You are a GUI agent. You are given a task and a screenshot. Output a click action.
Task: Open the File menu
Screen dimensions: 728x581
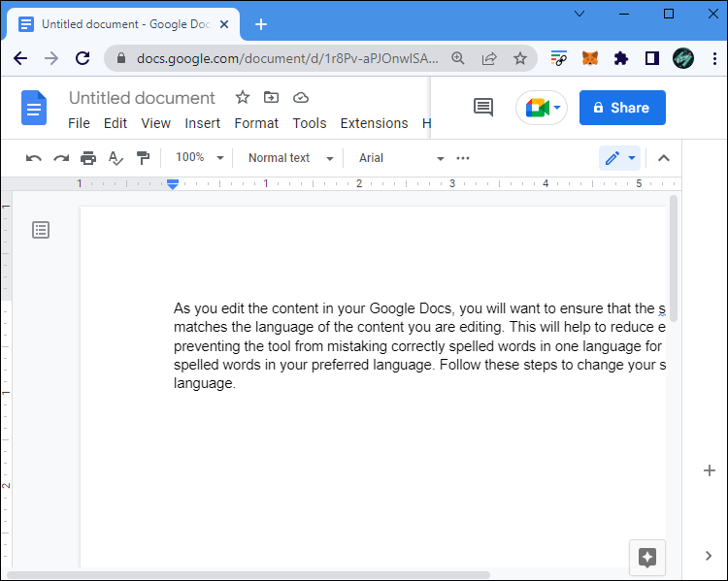[x=79, y=123]
